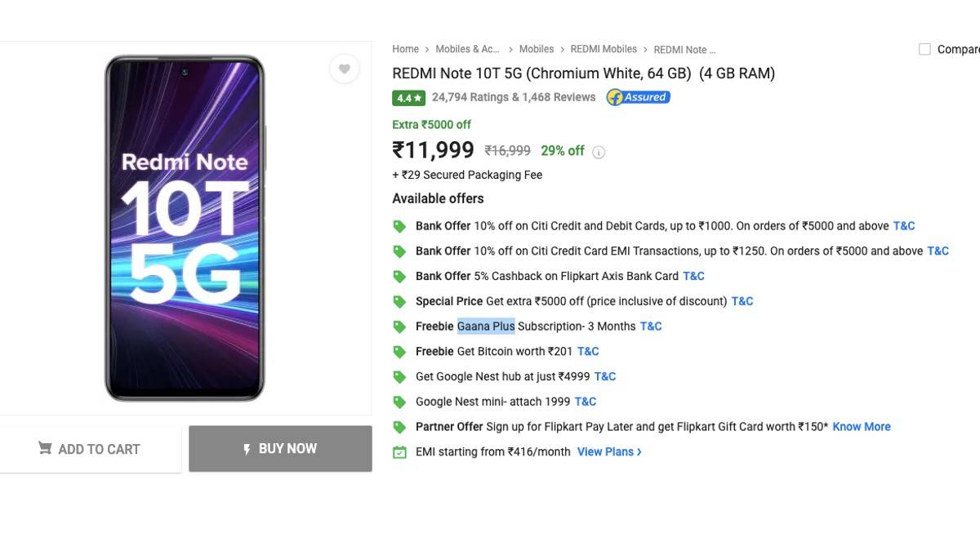Click the Redmi Note 10T product image
The height and width of the screenshot is (551, 980).
click(185, 227)
